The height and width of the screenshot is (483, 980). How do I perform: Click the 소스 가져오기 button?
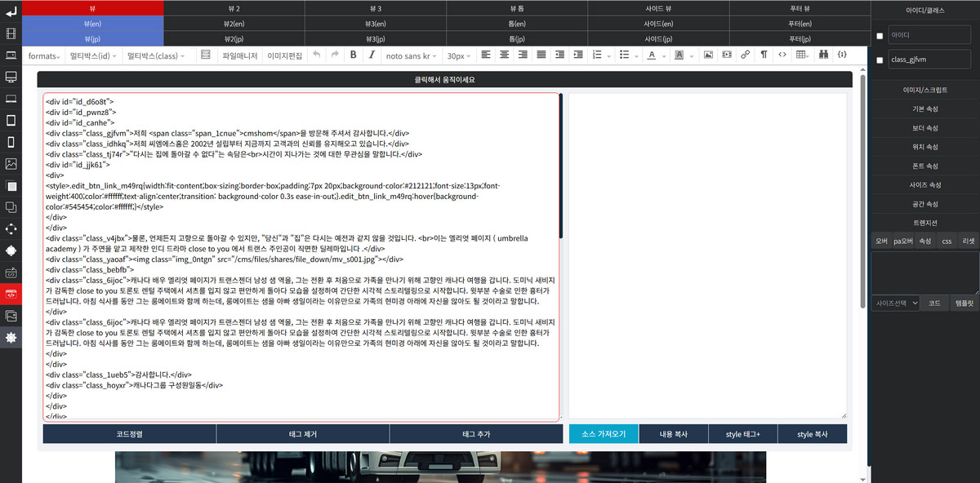coord(604,434)
